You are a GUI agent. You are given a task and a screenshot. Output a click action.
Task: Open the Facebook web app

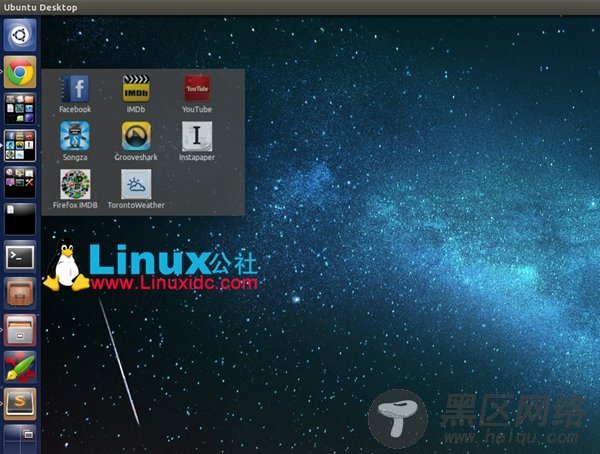click(x=75, y=94)
